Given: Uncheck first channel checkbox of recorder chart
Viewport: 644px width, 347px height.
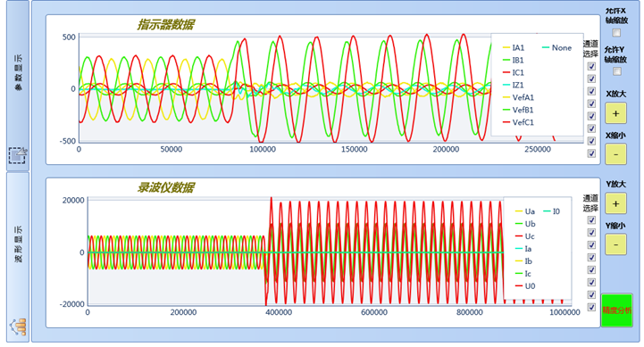Looking at the screenshot, I should (591, 220).
